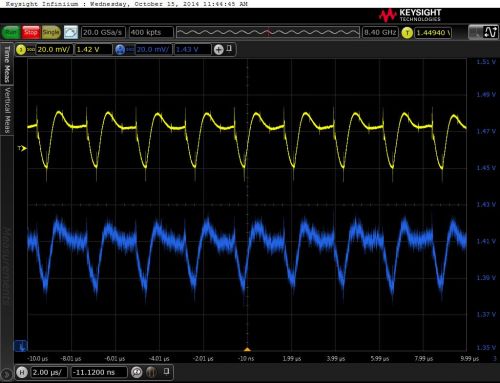
Task: Edit channel 1 offset 1.42 V field
Action: (x=93, y=50)
